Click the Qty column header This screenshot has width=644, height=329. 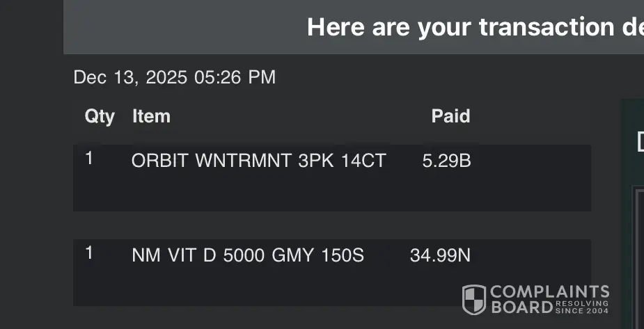(x=100, y=116)
